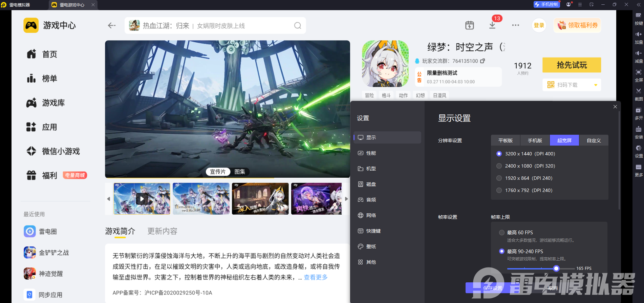Open the 按键 keymapping tool in right sidebar
Viewport: 644px width, 303px height.
[638, 19]
